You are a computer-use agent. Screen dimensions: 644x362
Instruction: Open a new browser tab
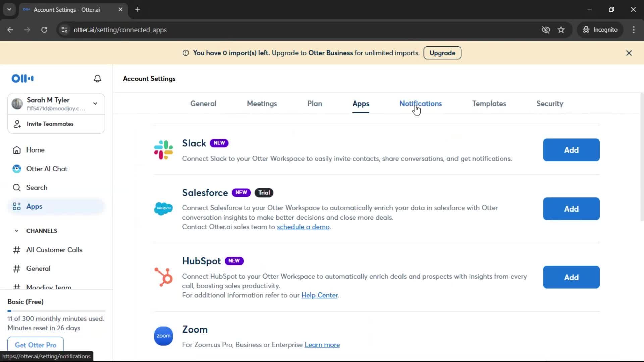[138, 10]
